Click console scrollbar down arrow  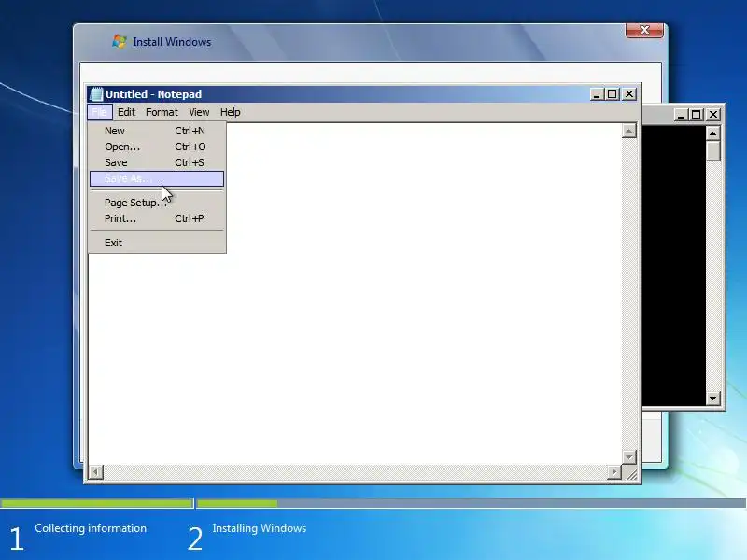pyautogui.click(x=712, y=399)
